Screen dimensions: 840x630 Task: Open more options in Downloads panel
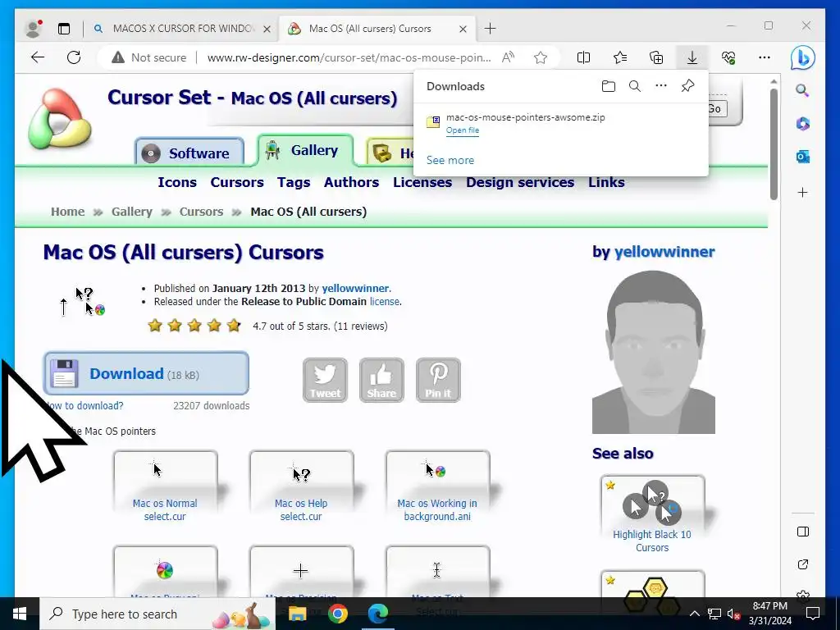(x=661, y=85)
